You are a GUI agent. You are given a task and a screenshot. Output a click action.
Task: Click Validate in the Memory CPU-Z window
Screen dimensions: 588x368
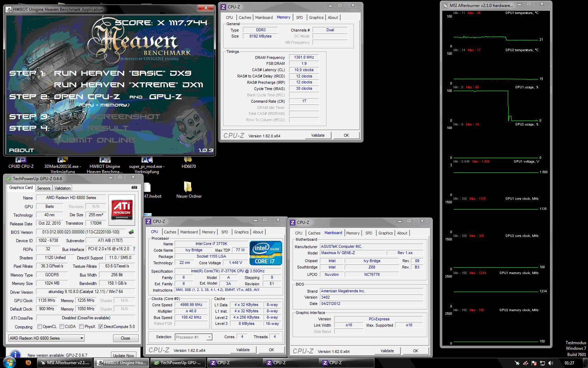click(x=318, y=135)
